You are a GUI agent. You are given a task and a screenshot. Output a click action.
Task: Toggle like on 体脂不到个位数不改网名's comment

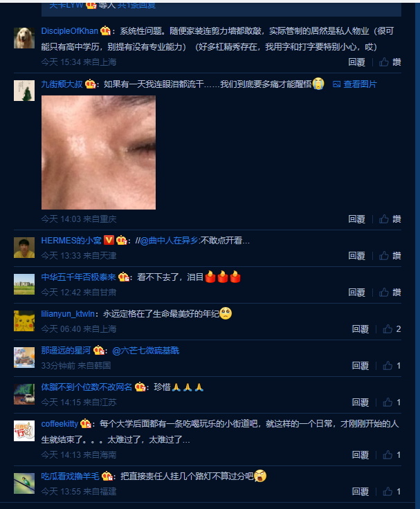pos(387,402)
